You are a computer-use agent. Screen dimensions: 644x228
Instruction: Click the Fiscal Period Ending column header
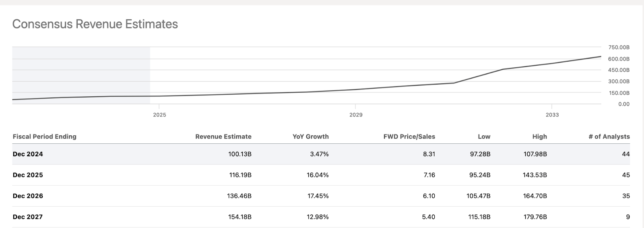click(45, 137)
